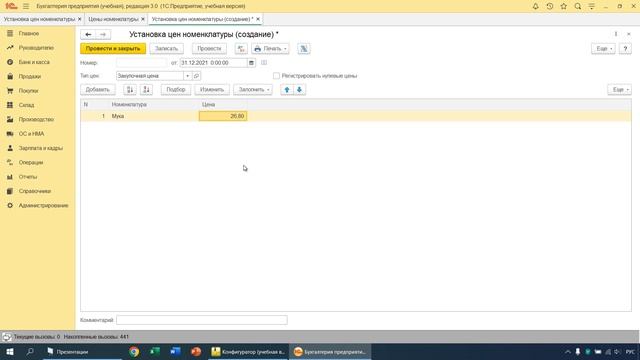Open favorites star icon
The image size is (640, 360).
564,6
